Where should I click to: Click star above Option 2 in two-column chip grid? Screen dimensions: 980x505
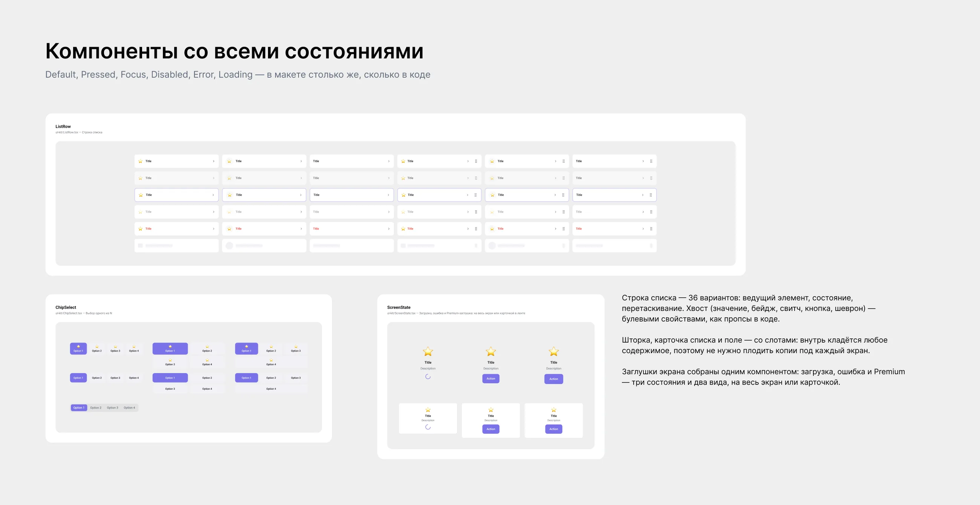207,346
